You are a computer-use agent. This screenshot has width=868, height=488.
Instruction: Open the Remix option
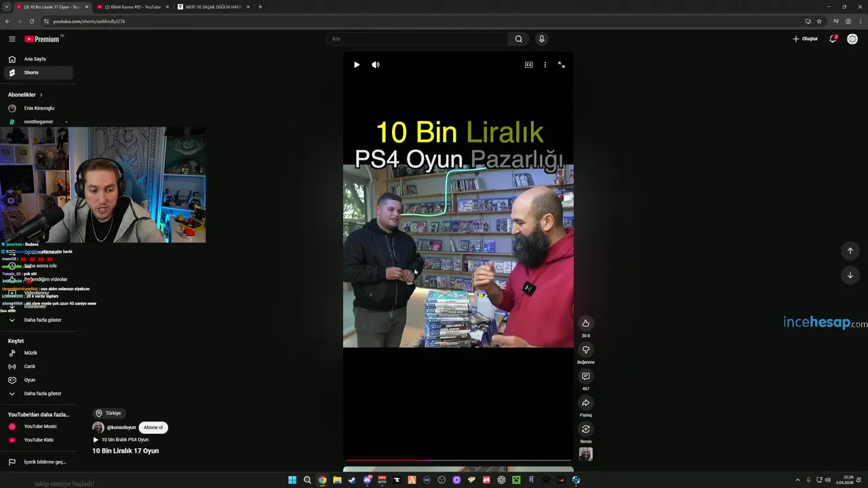pos(586,429)
